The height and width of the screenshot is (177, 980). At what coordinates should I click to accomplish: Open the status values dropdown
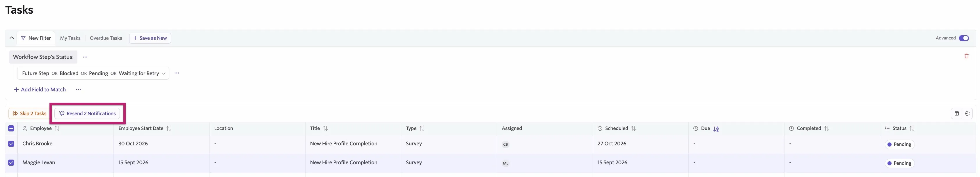93,73
